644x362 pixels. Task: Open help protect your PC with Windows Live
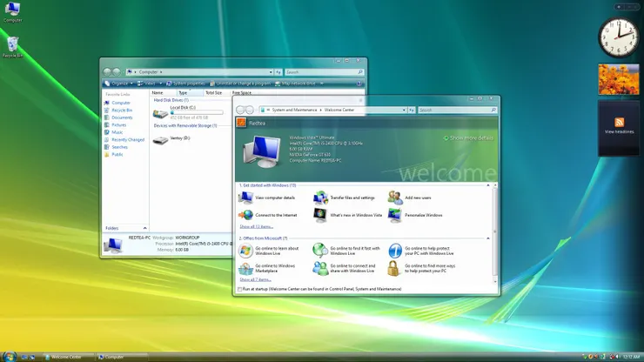coord(421,251)
